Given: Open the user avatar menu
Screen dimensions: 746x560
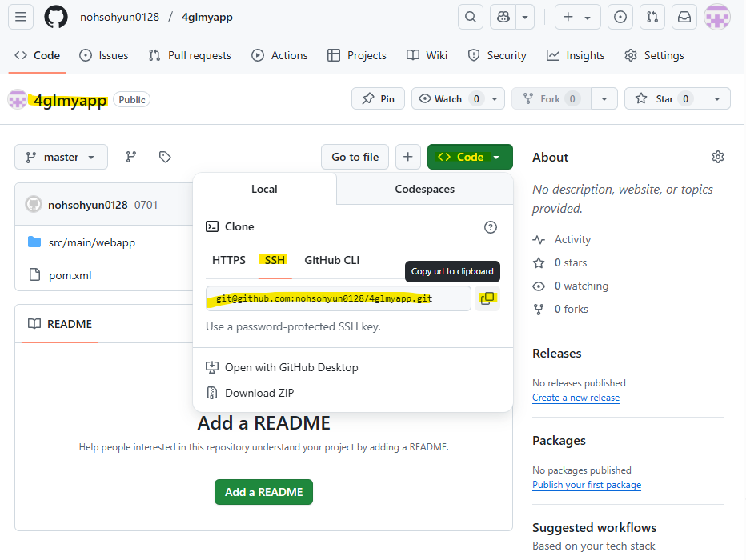Looking at the screenshot, I should point(717,17).
